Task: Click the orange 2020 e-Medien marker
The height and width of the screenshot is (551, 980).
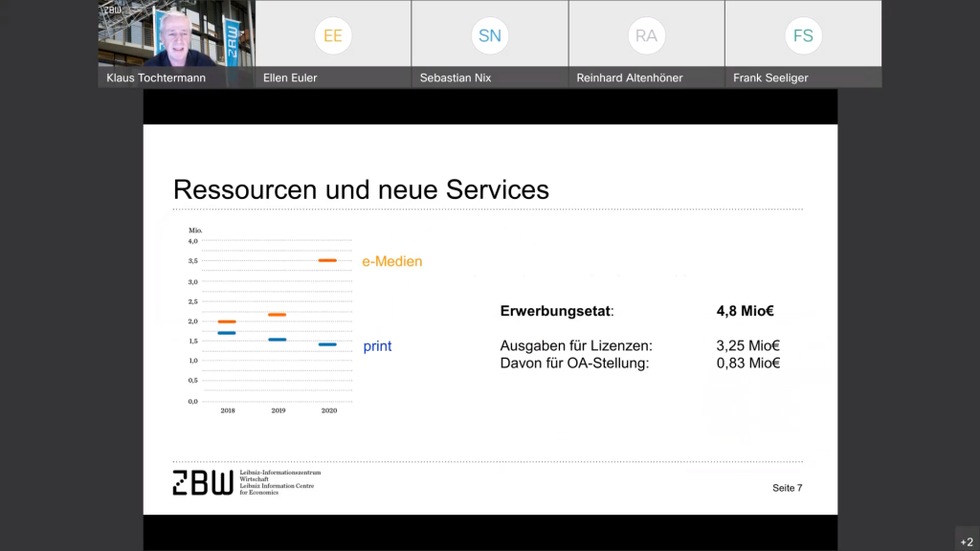Action: click(x=327, y=260)
